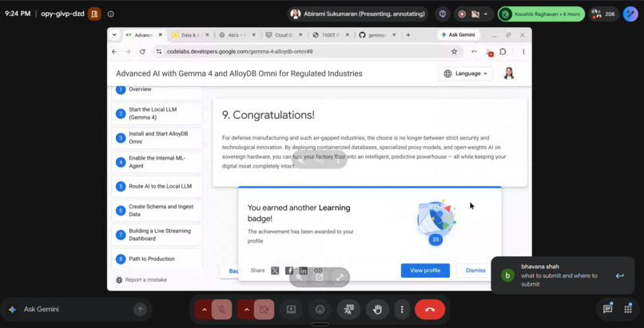Viewport: 644px width, 328px height.
Task: Open Chrome tab search chevron
Action: click(x=114, y=35)
